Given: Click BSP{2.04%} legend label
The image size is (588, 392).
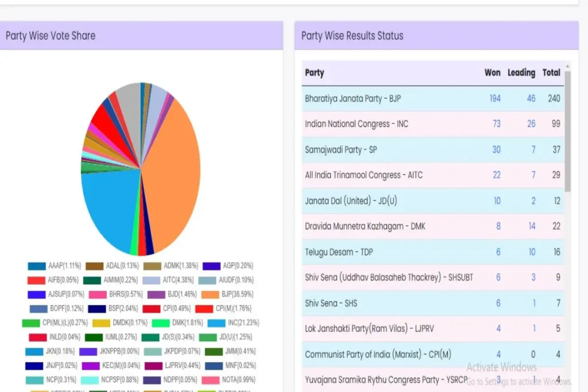Looking at the screenshot, I should (123, 309).
